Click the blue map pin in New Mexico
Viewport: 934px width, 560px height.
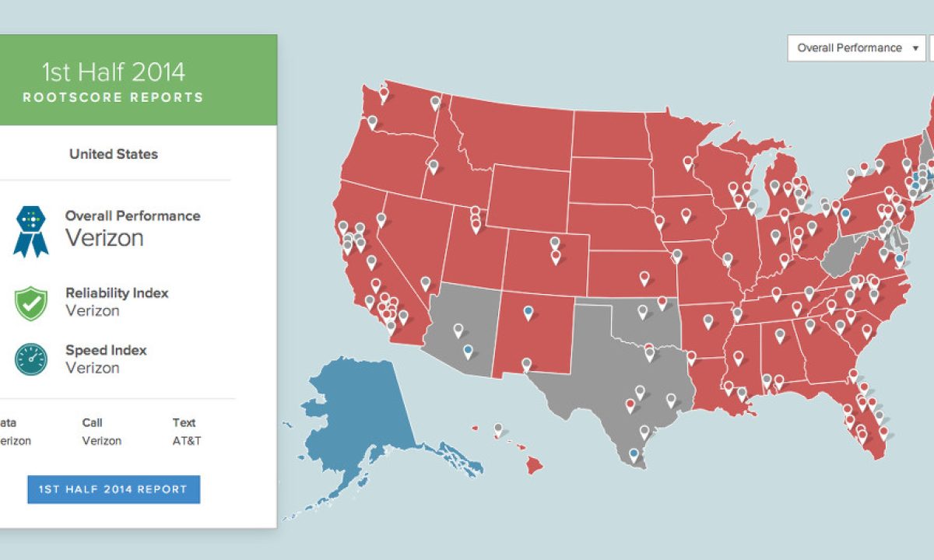[x=528, y=312]
